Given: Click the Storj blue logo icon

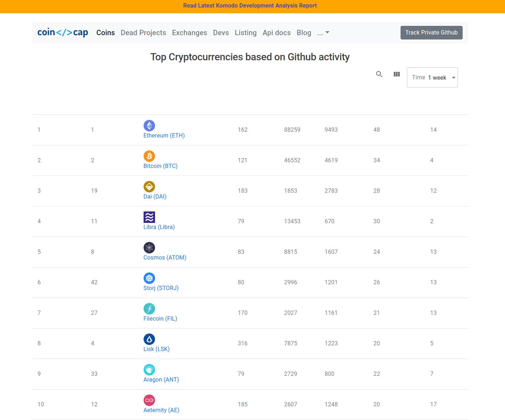Looking at the screenshot, I should tap(149, 278).
